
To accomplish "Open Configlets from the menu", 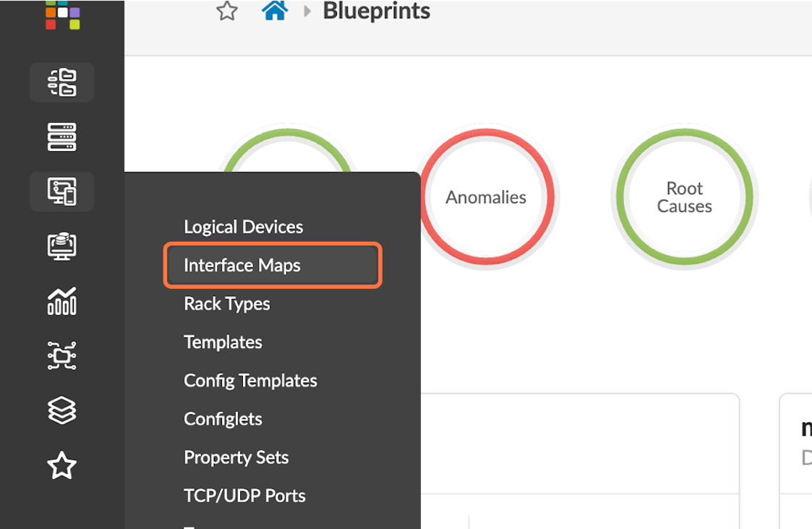I will pyautogui.click(x=223, y=419).
